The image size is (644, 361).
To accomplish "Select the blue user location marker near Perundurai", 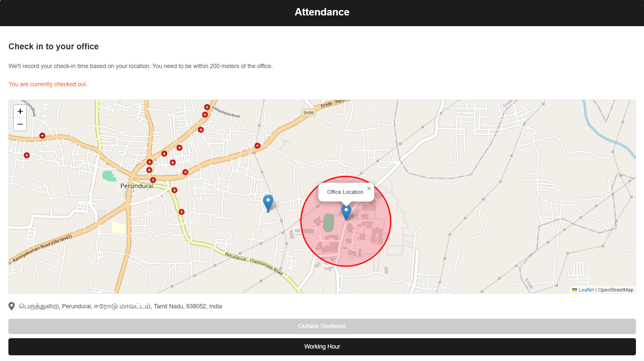I will [267, 203].
